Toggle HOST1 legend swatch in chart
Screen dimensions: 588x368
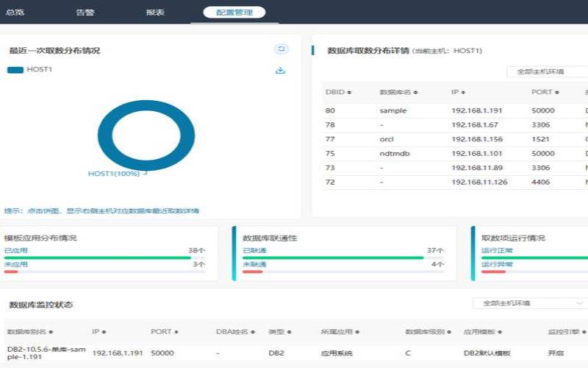[15, 69]
